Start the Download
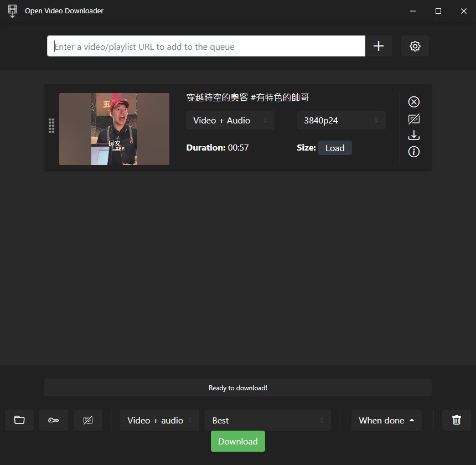 pos(238,441)
